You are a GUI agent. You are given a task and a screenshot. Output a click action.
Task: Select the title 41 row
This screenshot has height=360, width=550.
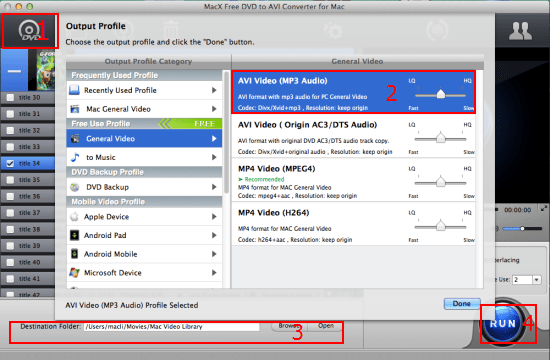click(28, 279)
